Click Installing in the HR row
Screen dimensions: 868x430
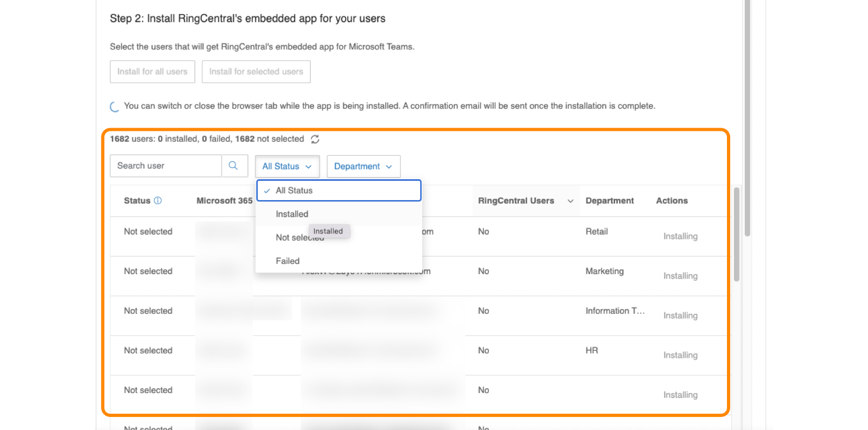(x=680, y=355)
